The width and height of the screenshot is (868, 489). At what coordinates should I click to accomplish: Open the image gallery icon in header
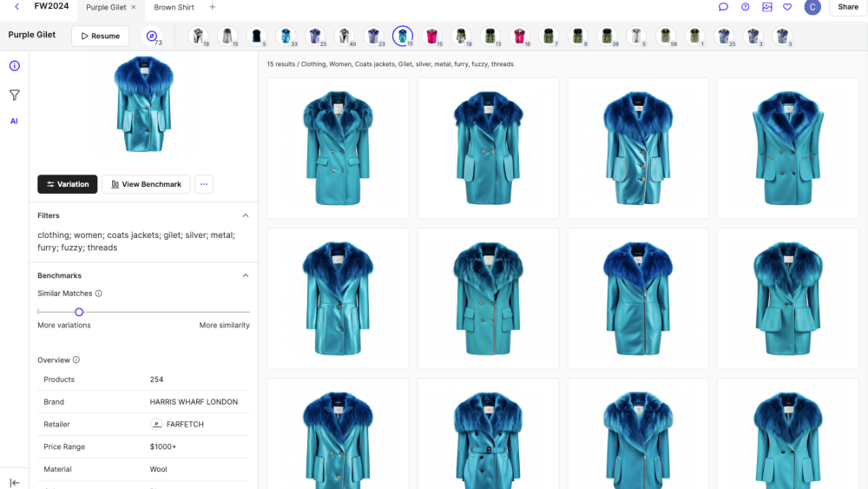click(x=766, y=7)
